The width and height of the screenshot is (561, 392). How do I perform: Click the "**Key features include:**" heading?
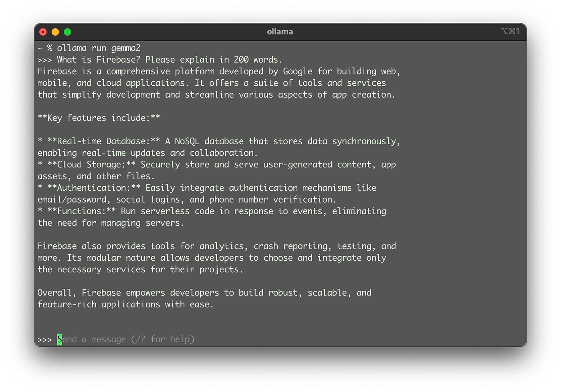click(99, 118)
